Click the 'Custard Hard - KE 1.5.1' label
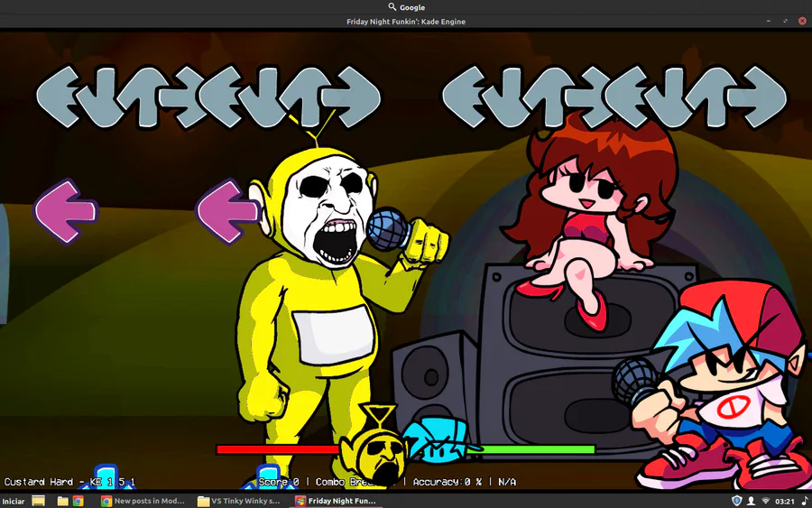This screenshot has width=812, height=508. click(x=69, y=482)
